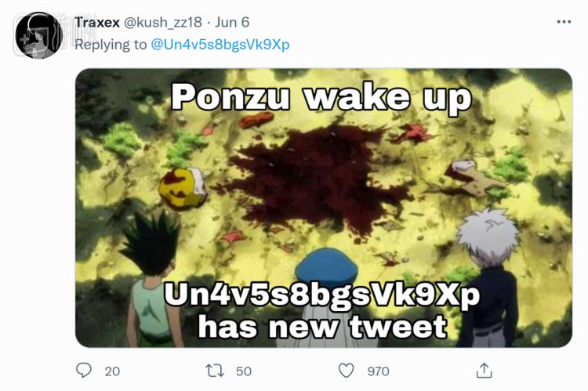Visit the @Un4v5s8bgsVk9Xp mention link
The image size is (588, 391).
pos(220,45)
